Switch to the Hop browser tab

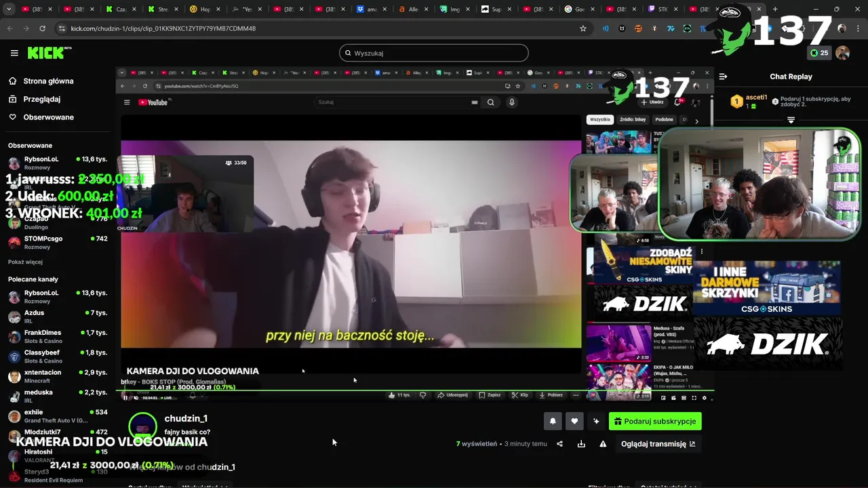(203, 9)
